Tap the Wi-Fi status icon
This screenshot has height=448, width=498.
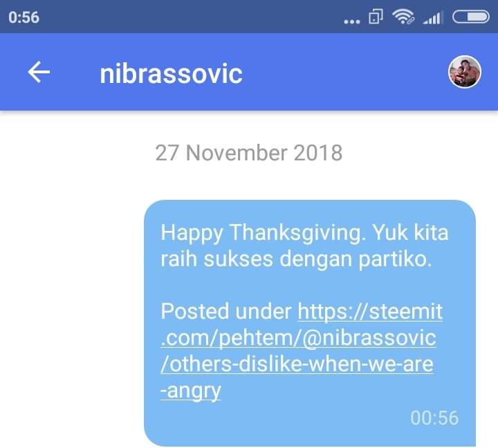[x=403, y=17]
